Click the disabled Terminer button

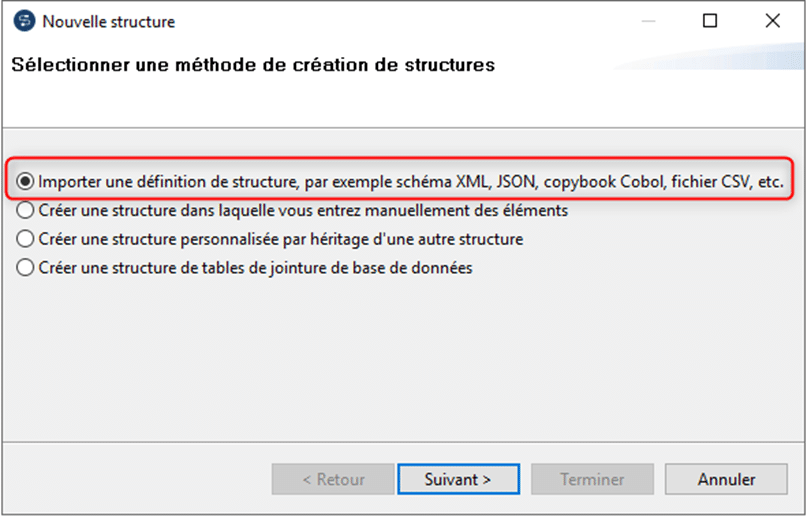[592, 479]
